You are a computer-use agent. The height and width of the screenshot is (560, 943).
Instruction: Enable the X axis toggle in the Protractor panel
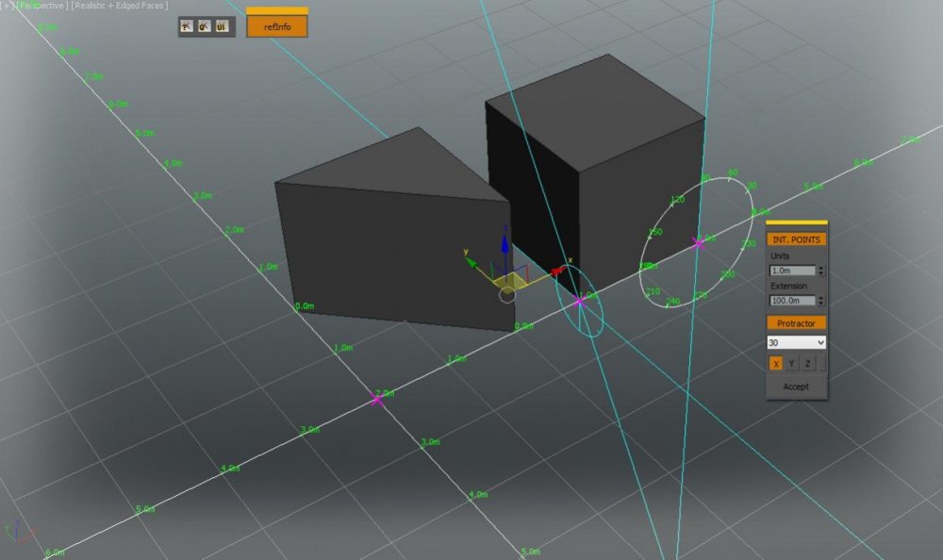(775, 363)
